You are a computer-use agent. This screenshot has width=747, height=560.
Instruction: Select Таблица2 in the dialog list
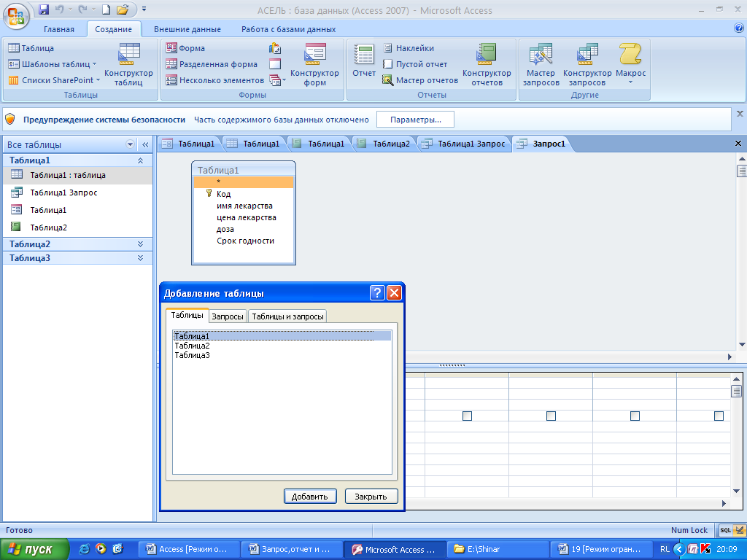coord(282,346)
